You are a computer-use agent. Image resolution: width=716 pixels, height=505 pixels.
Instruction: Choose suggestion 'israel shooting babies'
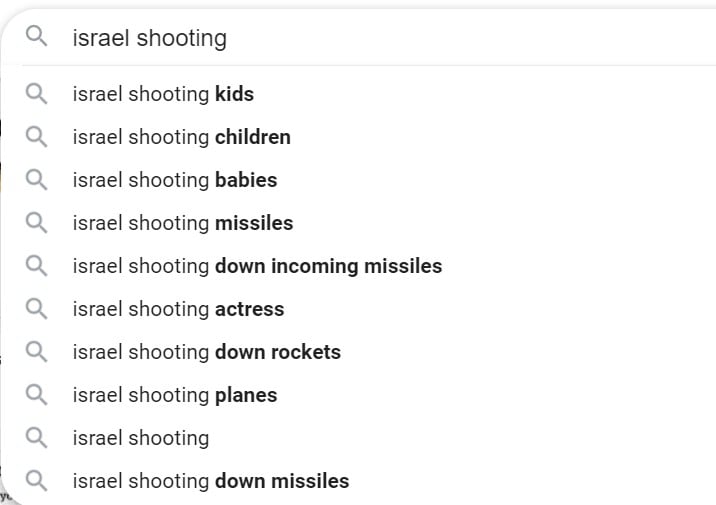pyautogui.click(x=358, y=180)
